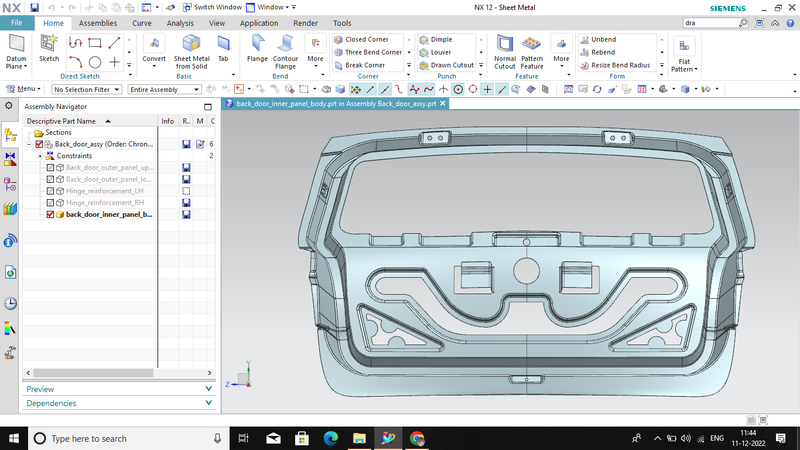The image size is (800, 450).
Task: Click the Windows search box
Action: (x=128, y=438)
